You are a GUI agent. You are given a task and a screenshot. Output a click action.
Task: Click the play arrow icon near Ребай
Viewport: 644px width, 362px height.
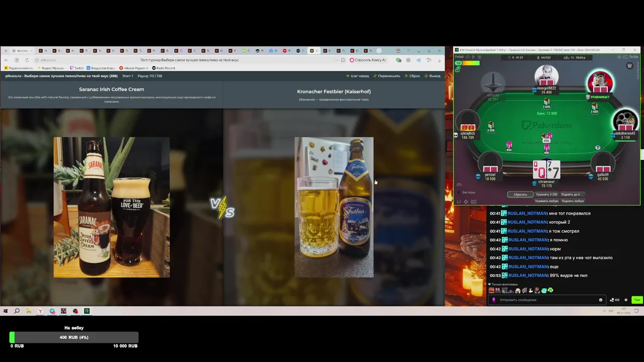[x=473, y=57]
